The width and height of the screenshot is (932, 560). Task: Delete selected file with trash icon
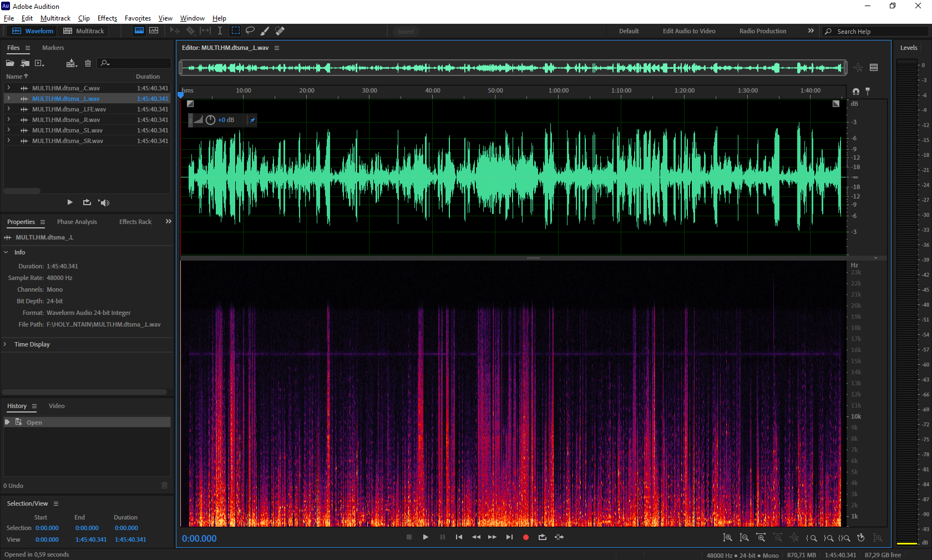pos(88,63)
